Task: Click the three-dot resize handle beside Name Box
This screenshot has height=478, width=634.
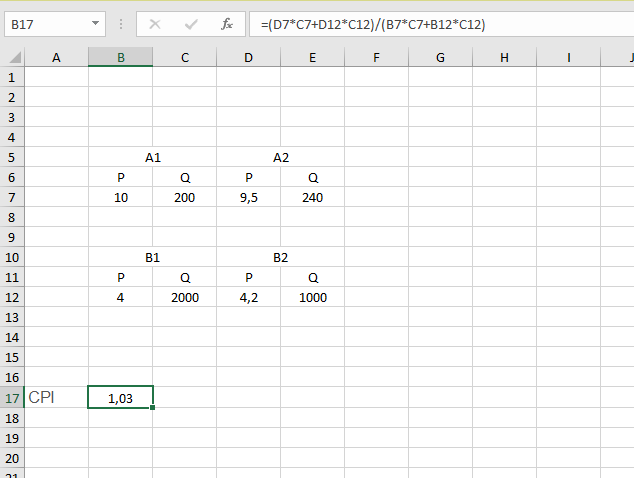Action: click(x=121, y=24)
